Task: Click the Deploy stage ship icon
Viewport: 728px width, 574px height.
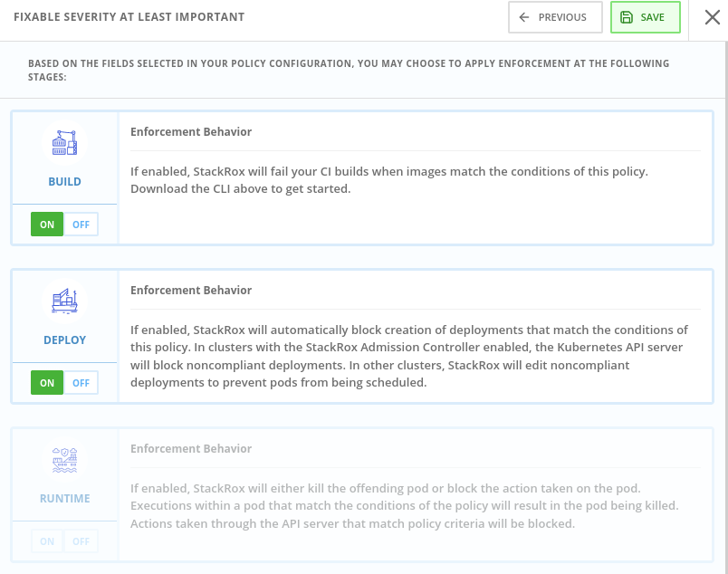Action: click(64, 301)
